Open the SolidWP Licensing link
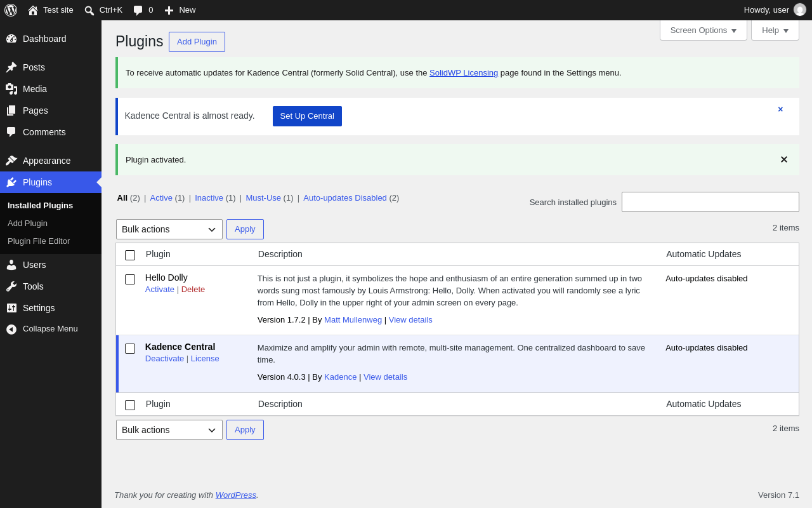The width and height of the screenshot is (812, 508). [x=464, y=73]
